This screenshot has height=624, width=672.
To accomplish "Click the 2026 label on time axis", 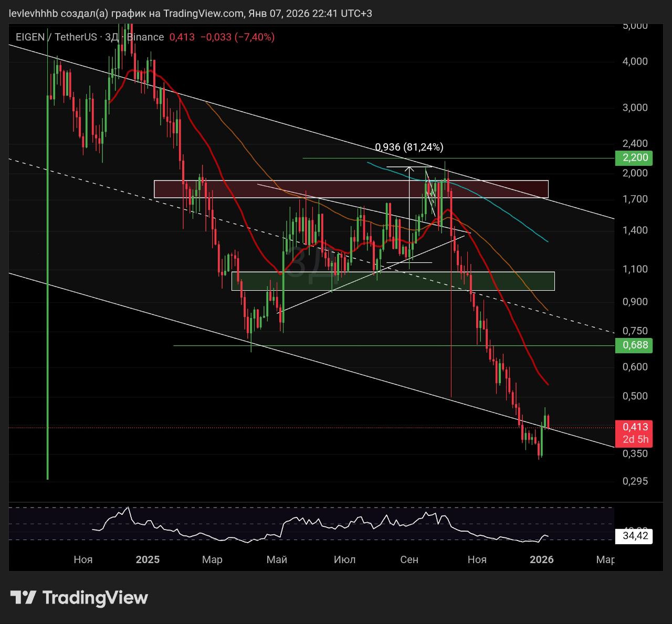I will point(542,559).
